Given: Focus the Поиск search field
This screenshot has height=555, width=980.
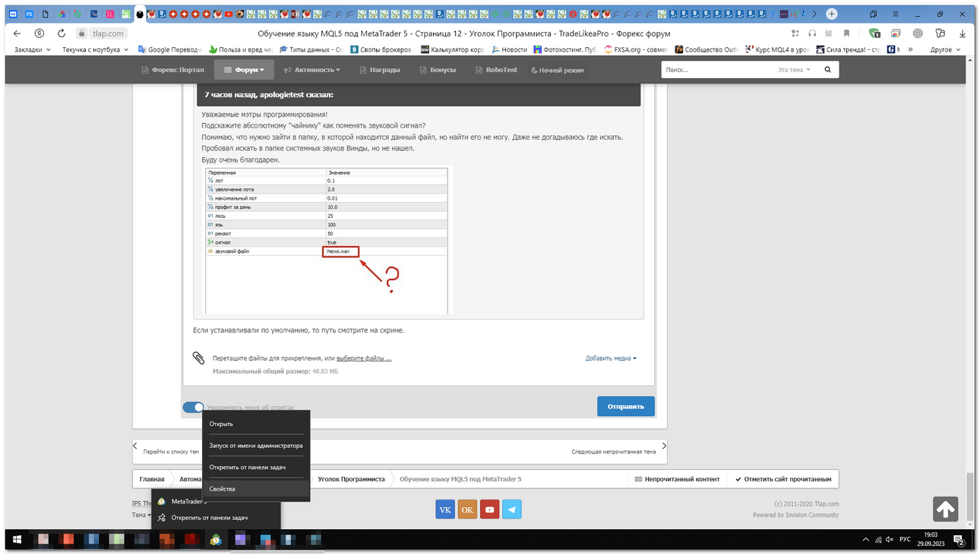Looking at the screenshot, I should 717,70.
